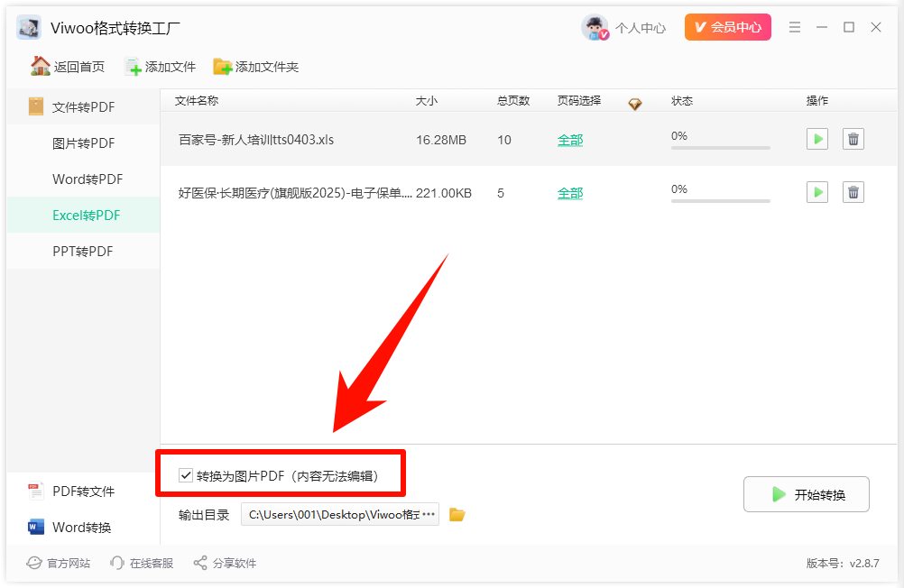Go back home via 返回首页

pos(68,67)
